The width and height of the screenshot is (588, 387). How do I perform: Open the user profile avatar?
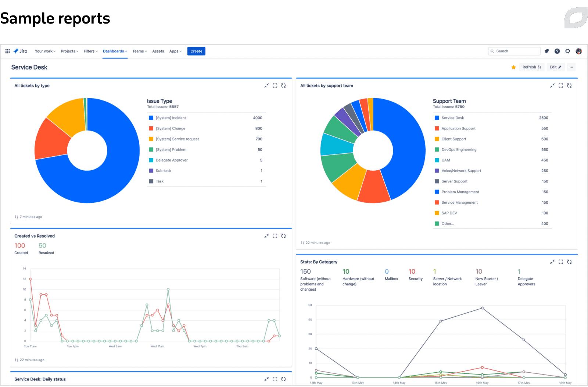point(579,51)
